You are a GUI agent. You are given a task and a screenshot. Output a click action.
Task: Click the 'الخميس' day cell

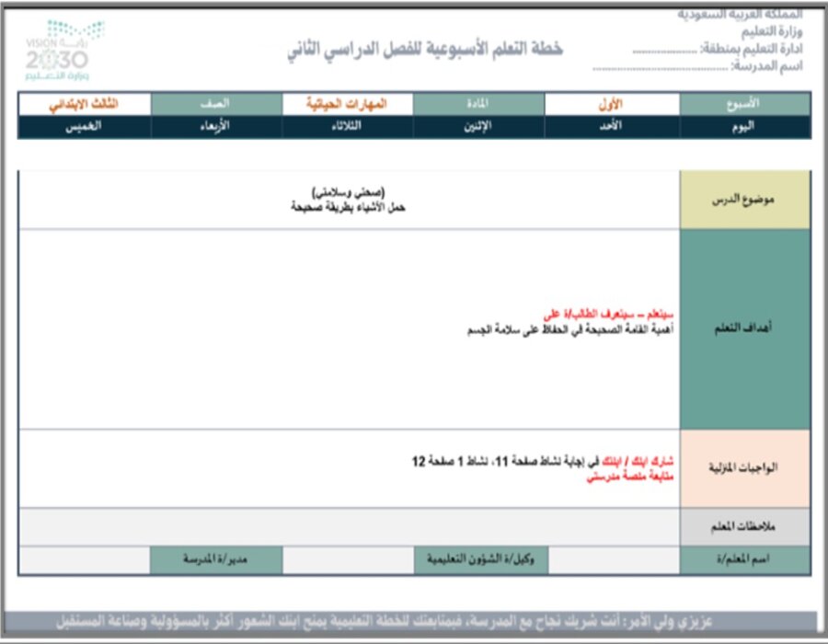85,127
